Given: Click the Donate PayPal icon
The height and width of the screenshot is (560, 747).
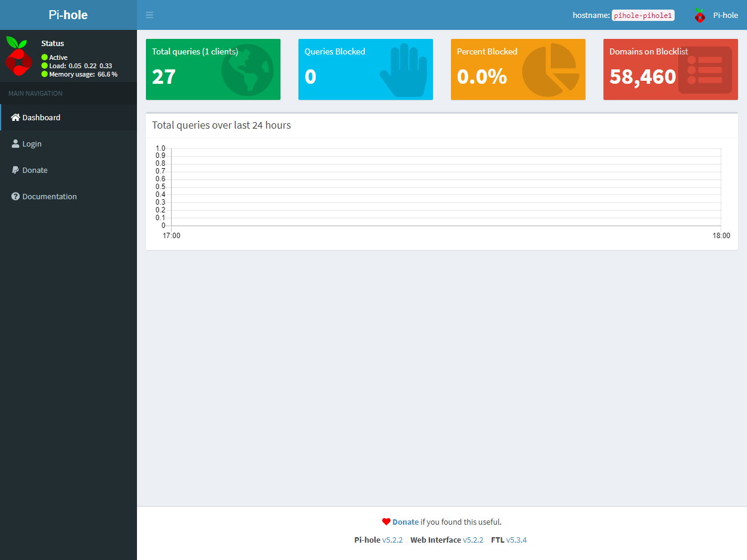Looking at the screenshot, I should 16,170.
